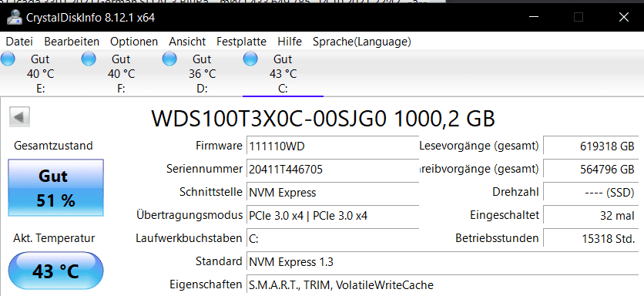Click the CrystalDiskInfo app icon in title bar
644x296 pixels.
pos(15,18)
